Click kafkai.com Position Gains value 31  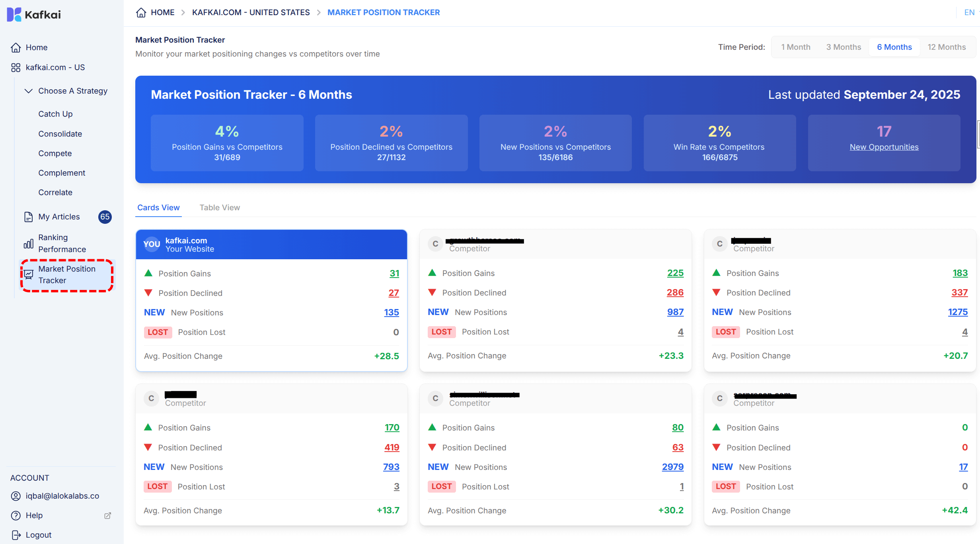(394, 274)
